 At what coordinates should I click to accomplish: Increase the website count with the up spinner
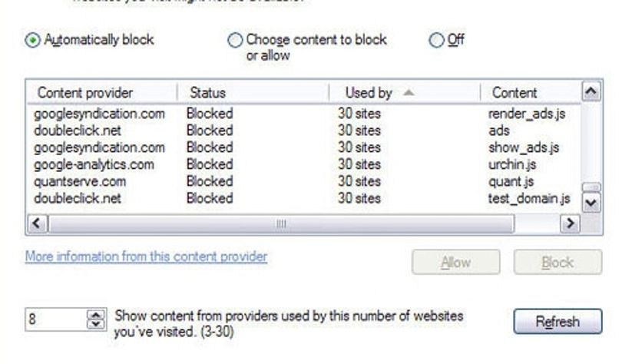click(96, 315)
